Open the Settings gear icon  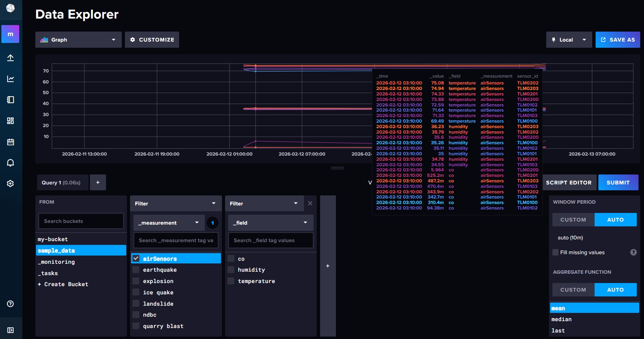pos(10,183)
